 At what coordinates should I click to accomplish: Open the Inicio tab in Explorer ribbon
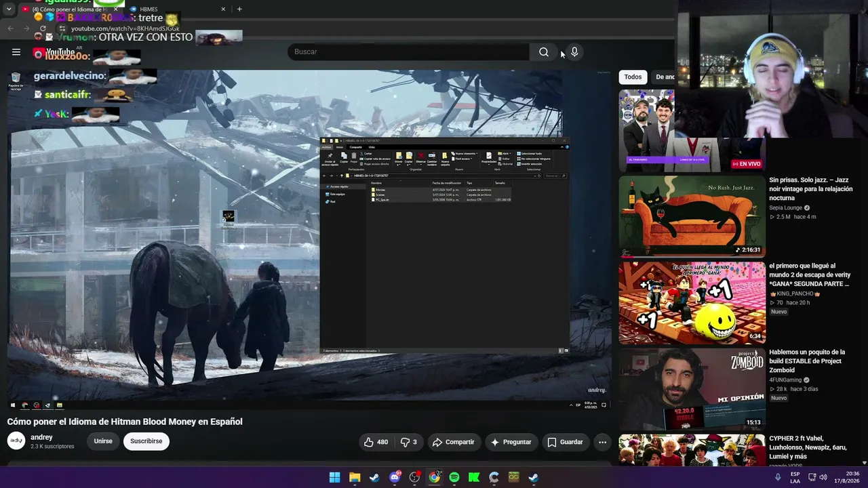pos(340,147)
